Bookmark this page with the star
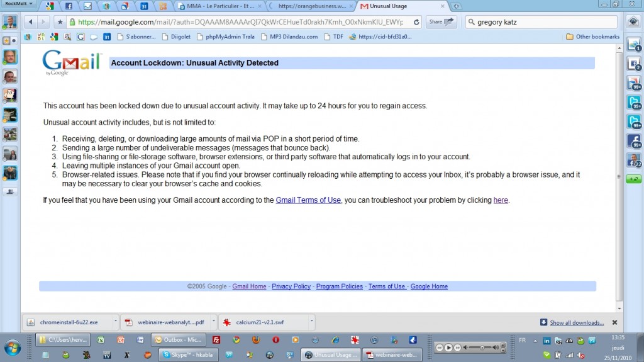This screenshot has height=362, width=644. [60, 22]
